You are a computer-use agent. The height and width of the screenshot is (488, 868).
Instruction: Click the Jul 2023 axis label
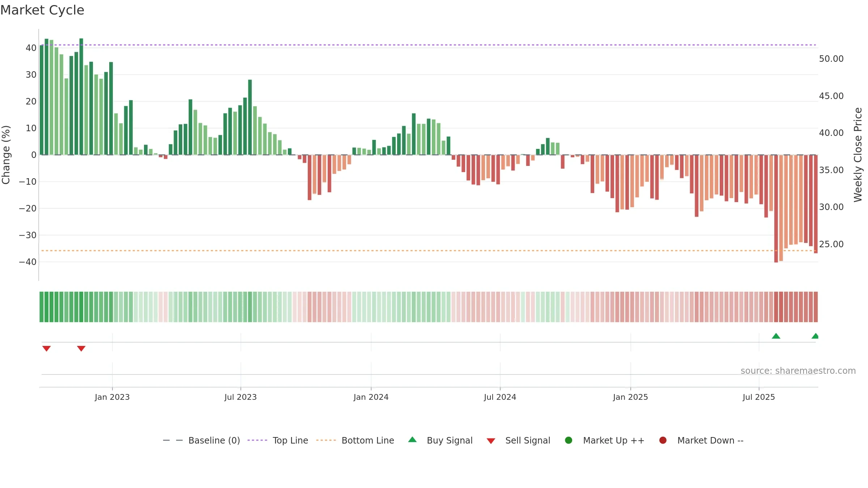pos(241,397)
